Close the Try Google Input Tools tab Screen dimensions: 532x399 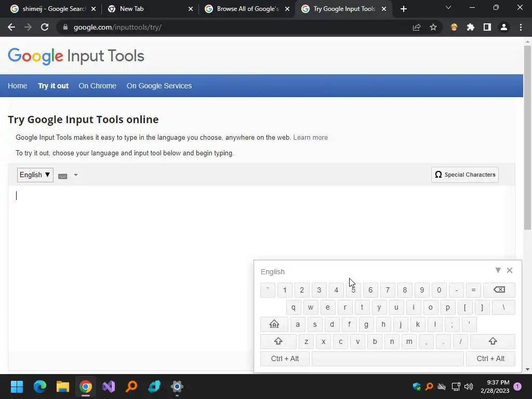384,9
